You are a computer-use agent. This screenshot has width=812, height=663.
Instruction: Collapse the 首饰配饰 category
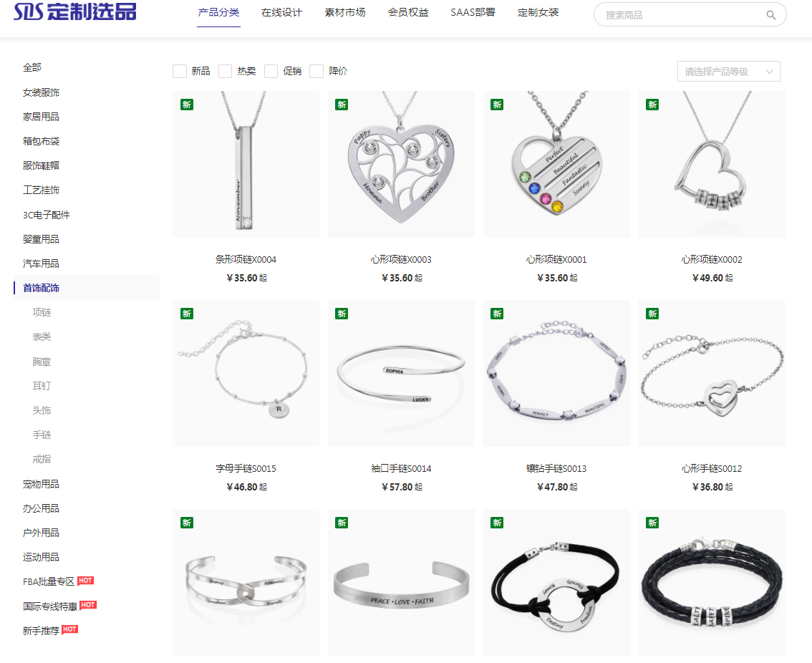41,288
